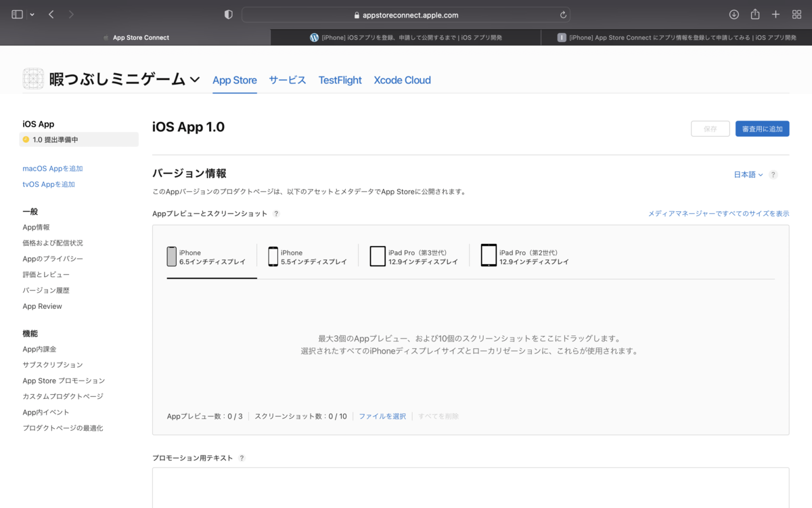The image size is (812, 508).
Task: Click the 審査用に追加 button
Action: 763,129
